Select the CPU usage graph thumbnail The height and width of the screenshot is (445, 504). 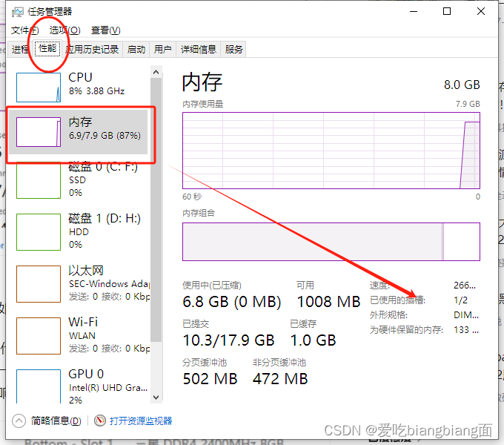[39, 88]
